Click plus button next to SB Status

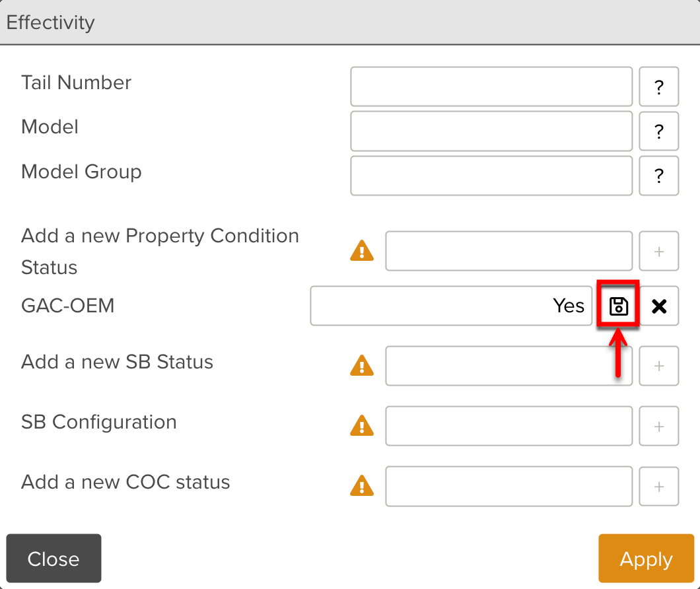659,366
